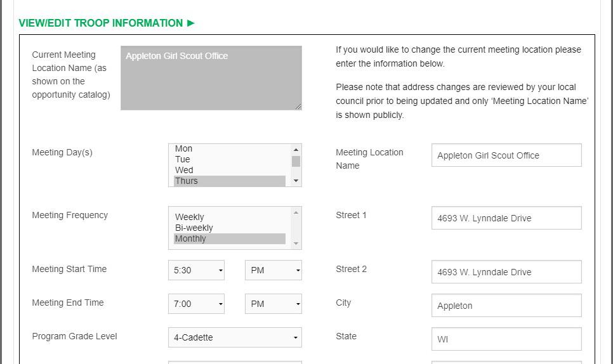This screenshot has height=364, width=613.
Task: Click the State input field
Action: click(x=506, y=339)
